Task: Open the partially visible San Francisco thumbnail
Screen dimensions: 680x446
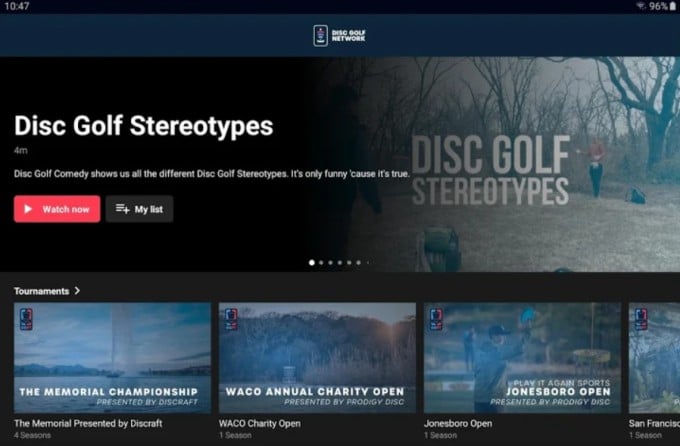Action: click(x=654, y=358)
